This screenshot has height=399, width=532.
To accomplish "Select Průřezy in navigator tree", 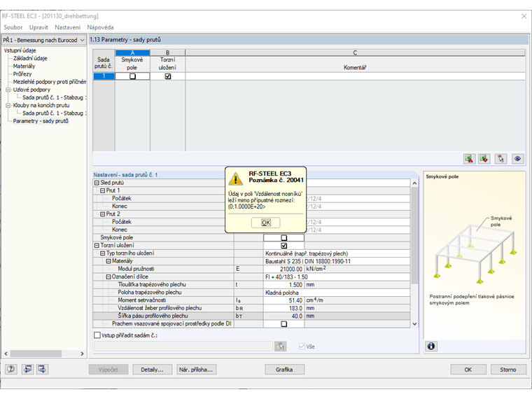I will 22,74.
